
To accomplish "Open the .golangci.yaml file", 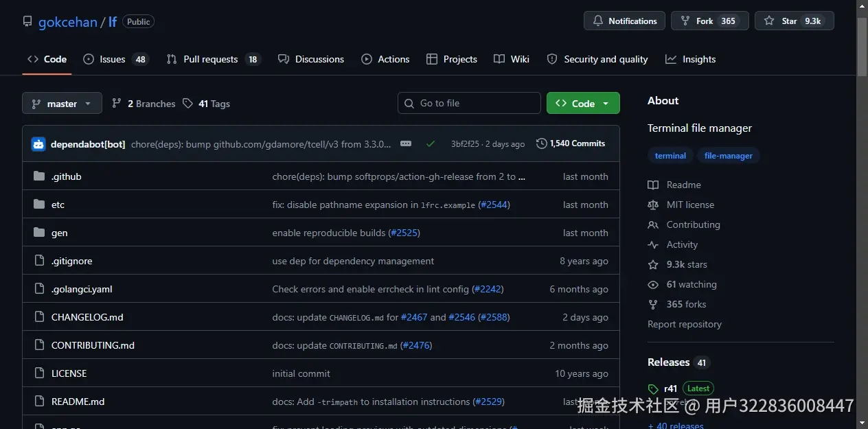I will (x=82, y=289).
